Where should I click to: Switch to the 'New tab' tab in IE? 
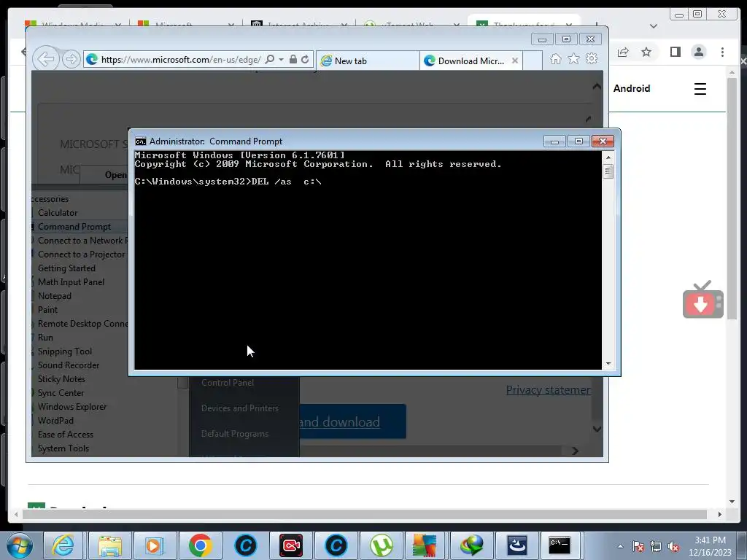tap(368, 61)
